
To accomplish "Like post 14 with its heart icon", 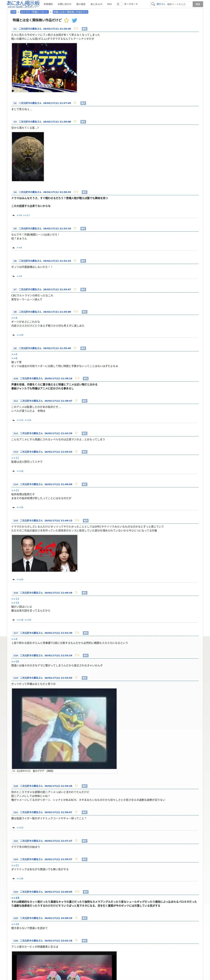I will click(76, 484).
